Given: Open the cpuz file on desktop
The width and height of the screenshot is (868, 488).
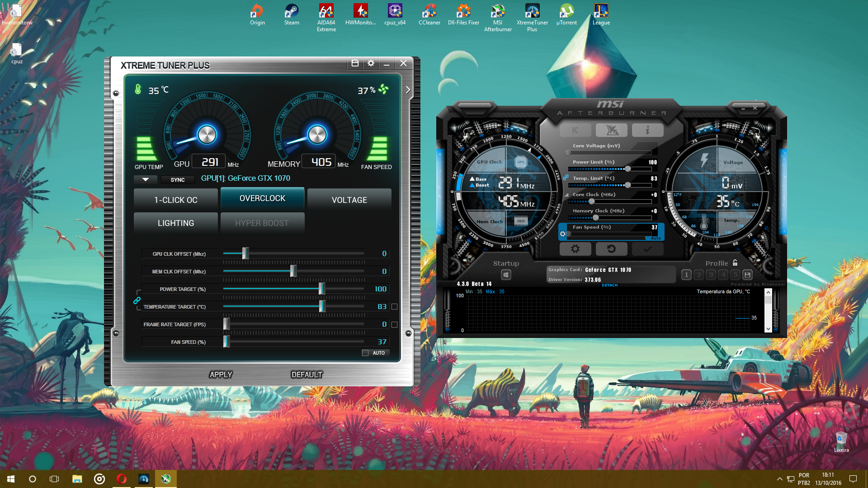Looking at the screenshot, I should coord(17,54).
